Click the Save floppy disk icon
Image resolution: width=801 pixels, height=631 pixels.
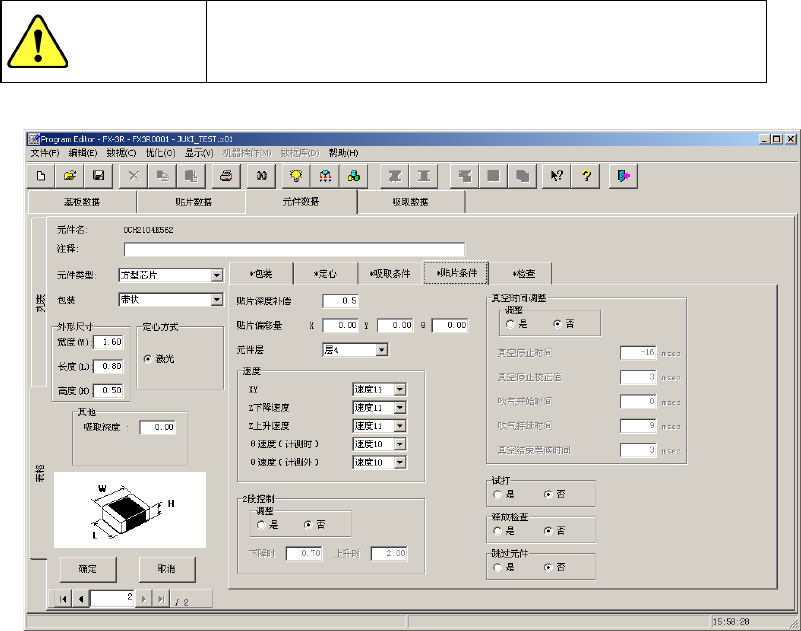pyautogui.click(x=99, y=175)
